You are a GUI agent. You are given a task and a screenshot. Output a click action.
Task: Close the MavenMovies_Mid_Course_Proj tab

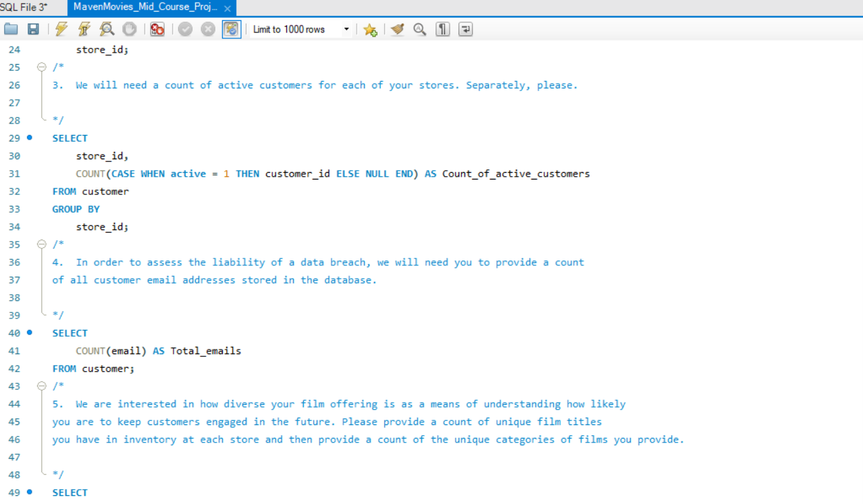point(228,8)
